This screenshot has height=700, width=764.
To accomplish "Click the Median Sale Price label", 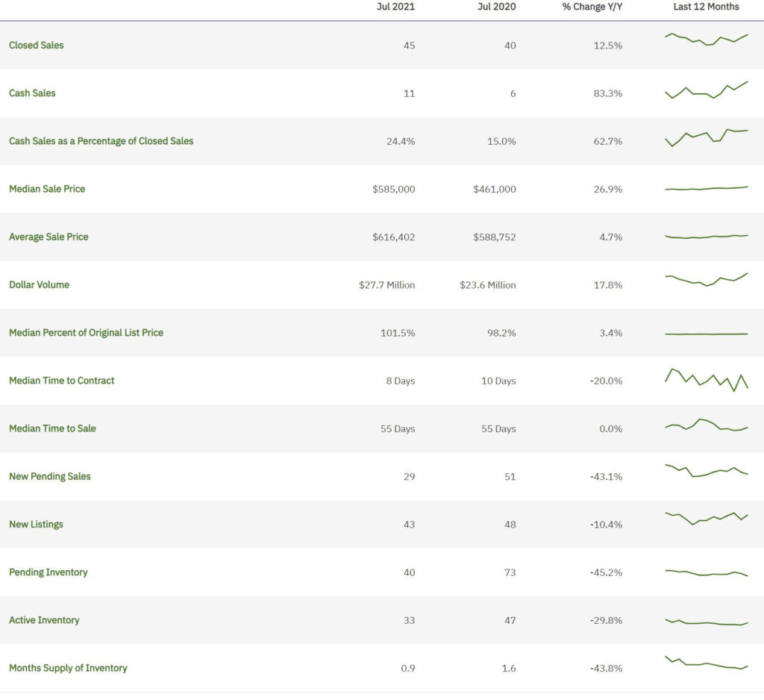I will click(x=47, y=189).
